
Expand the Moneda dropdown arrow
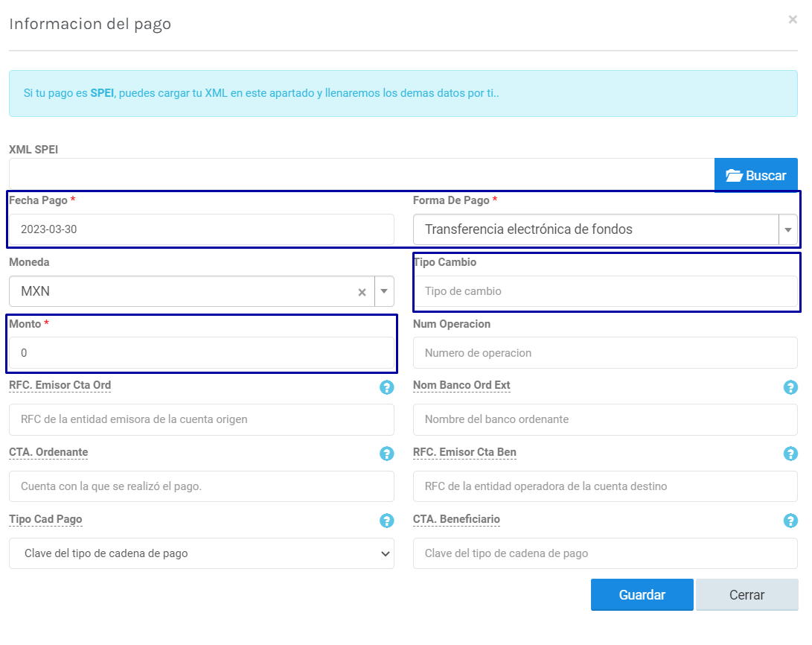(384, 292)
